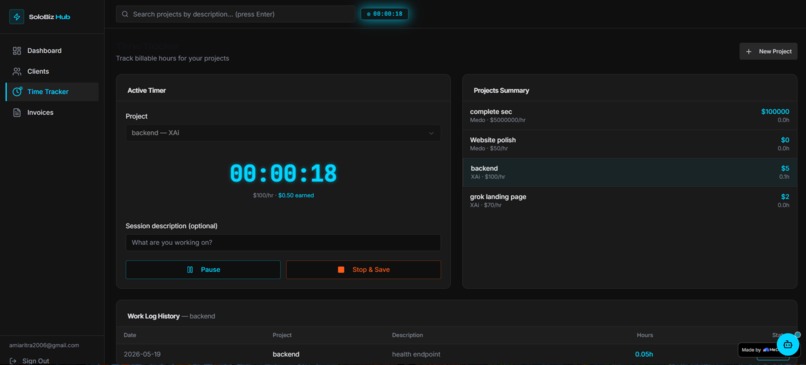806x365 pixels.
Task: Click the 'backend' cell in work log row
Action: (286, 354)
